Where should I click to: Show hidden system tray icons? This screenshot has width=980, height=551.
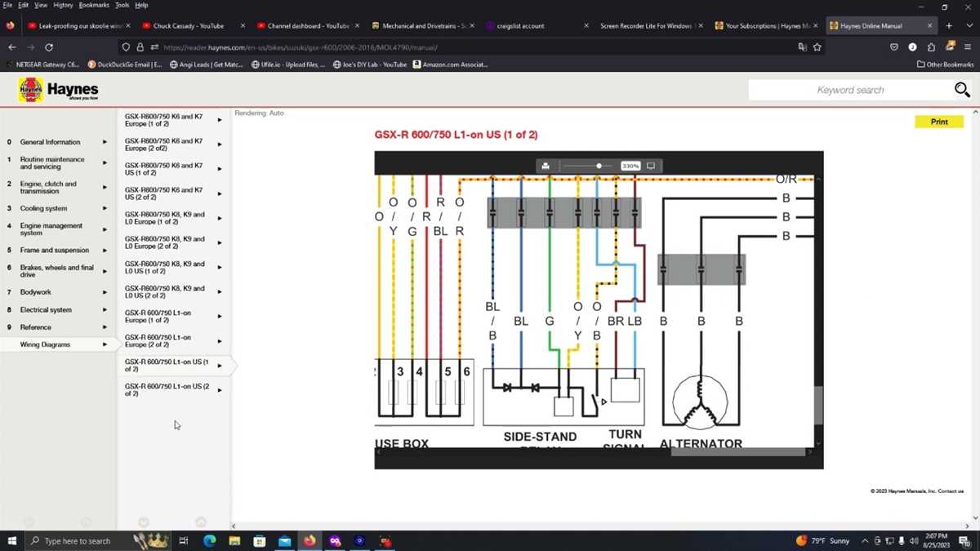point(866,540)
